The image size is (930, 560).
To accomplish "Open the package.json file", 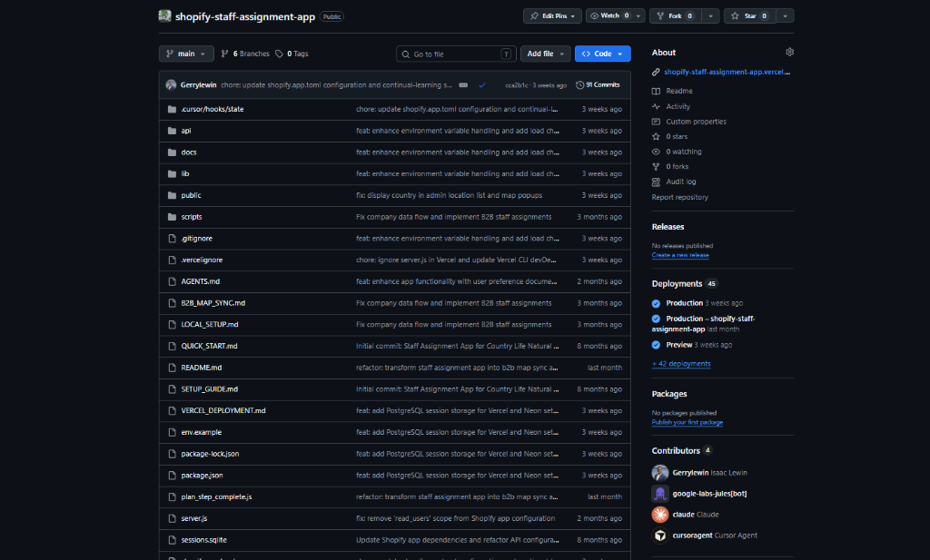I will tap(203, 476).
